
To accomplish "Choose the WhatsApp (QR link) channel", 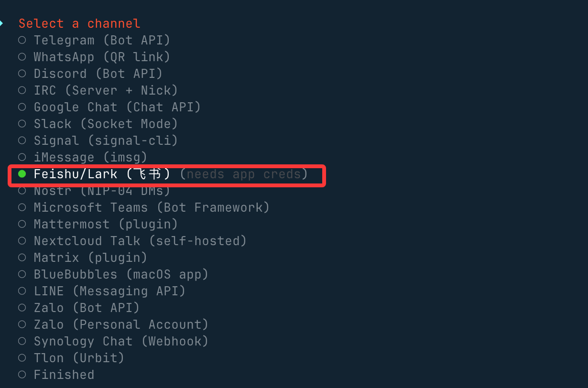I will tap(22, 57).
